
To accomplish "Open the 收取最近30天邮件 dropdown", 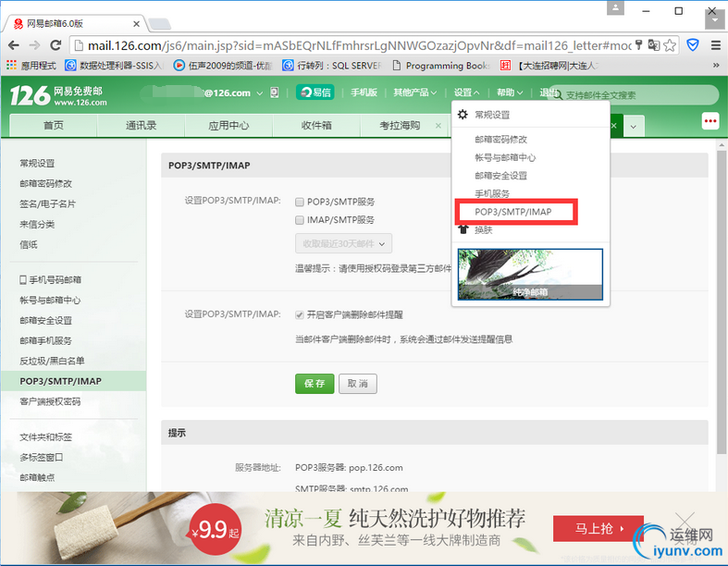I will pos(343,243).
